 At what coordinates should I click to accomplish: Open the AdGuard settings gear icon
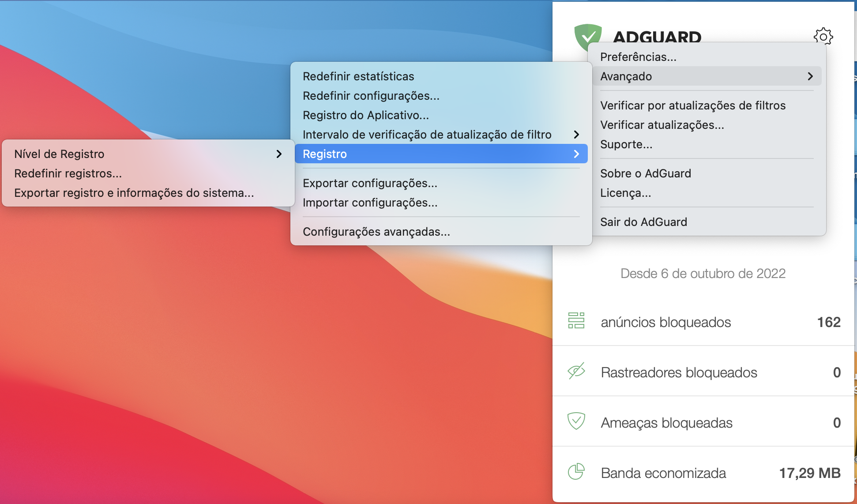pyautogui.click(x=823, y=36)
